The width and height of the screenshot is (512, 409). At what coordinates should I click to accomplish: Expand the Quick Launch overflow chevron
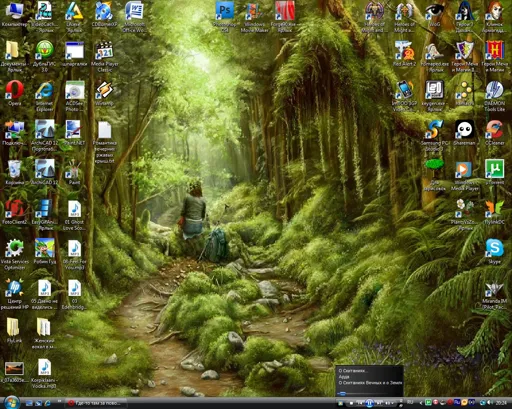click(x=59, y=401)
